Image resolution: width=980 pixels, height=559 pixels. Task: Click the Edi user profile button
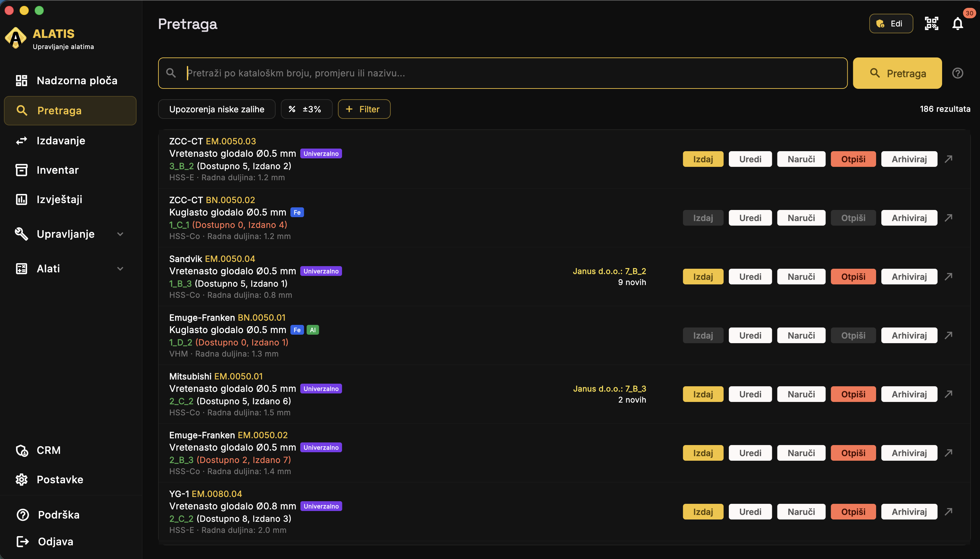[x=891, y=24]
